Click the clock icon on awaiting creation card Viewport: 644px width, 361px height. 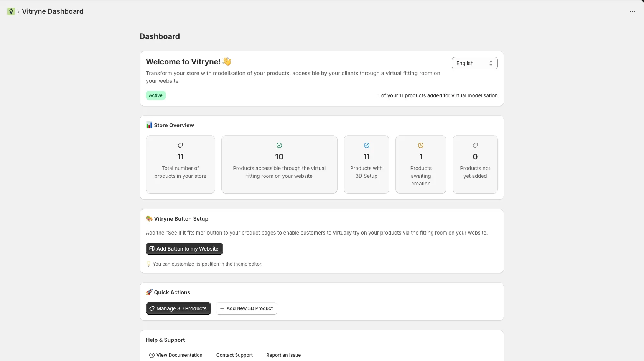(x=421, y=145)
